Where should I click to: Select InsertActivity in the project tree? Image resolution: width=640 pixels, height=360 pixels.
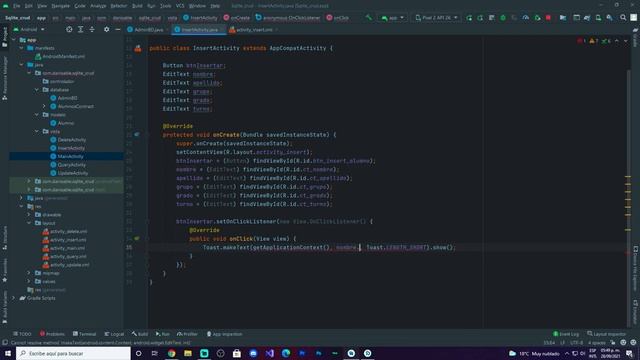tap(67, 148)
